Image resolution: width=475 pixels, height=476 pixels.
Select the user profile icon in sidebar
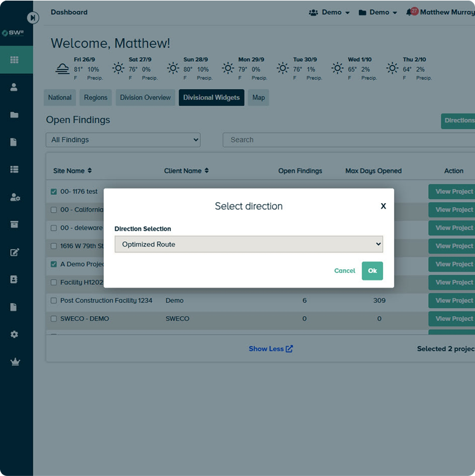pos(15,87)
